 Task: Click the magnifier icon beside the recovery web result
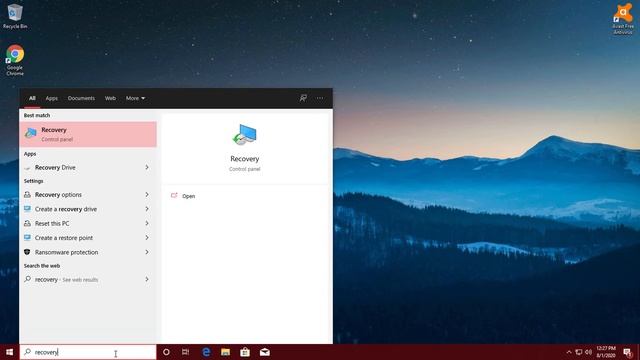coord(27,279)
